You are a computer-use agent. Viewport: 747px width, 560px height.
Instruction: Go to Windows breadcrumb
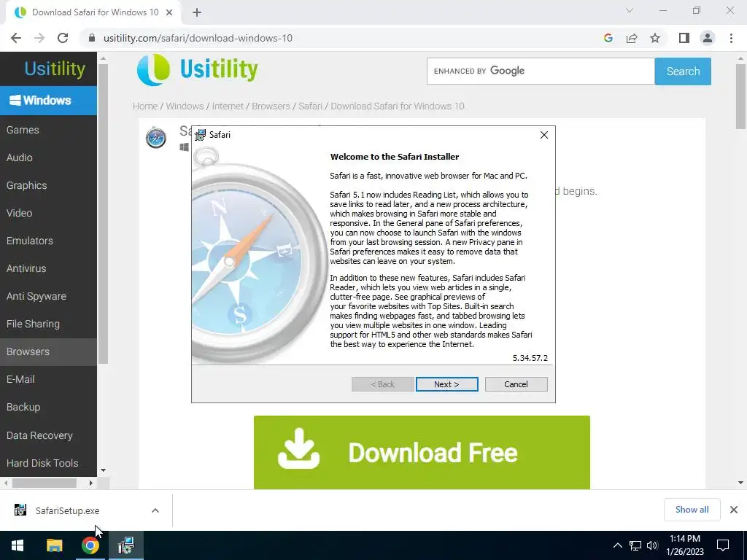(x=185, y=106)
